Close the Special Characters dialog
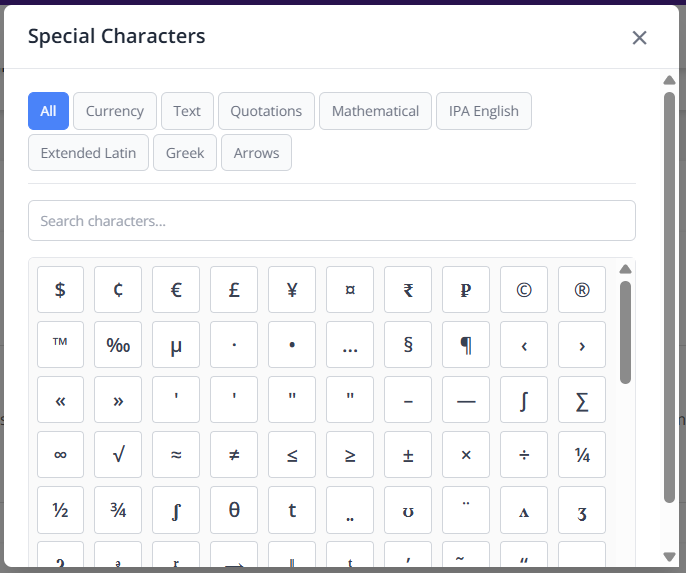Image resolution: width=686 pixels, height=573 pixels. (640, 38)
